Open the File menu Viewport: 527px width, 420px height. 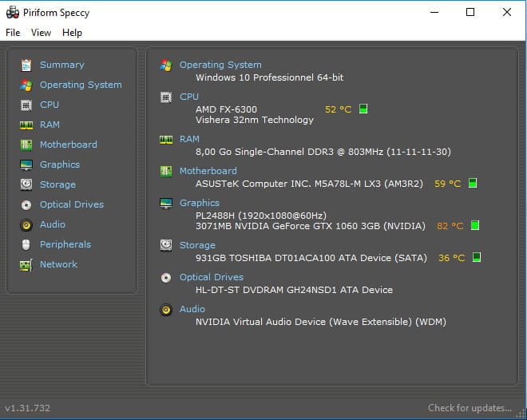click(x=13, y=33)
